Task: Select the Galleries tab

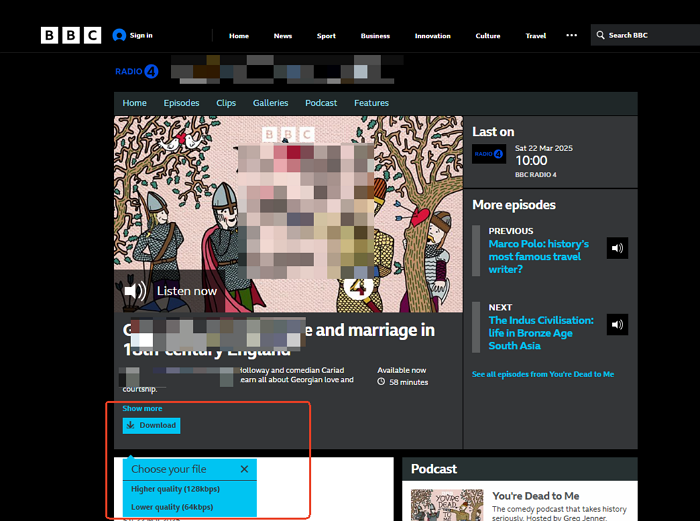Action: (271, 103)
